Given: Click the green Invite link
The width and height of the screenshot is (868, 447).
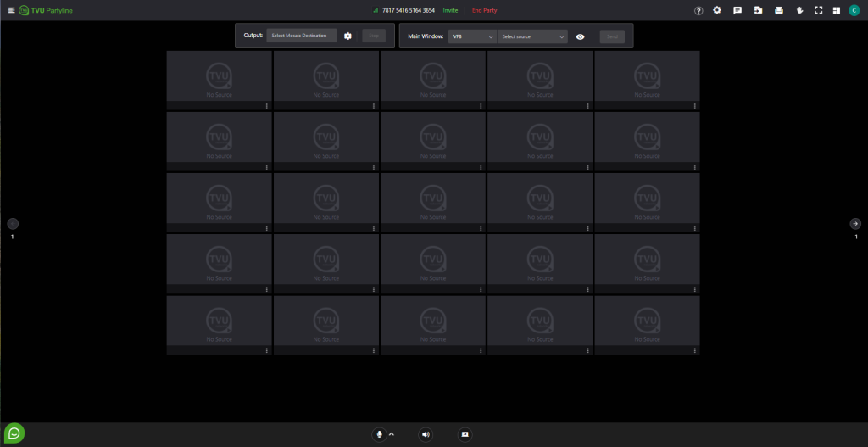Looking at the screenshot, I should 450,10.
